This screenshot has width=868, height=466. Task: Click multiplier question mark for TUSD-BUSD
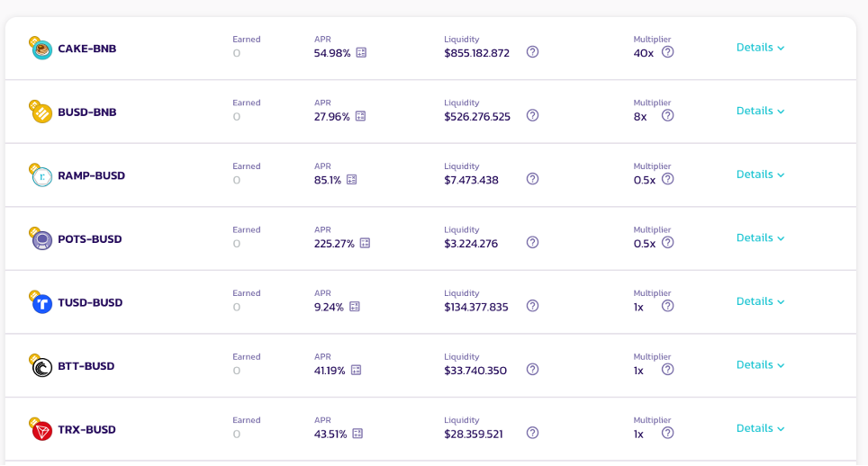667,306
